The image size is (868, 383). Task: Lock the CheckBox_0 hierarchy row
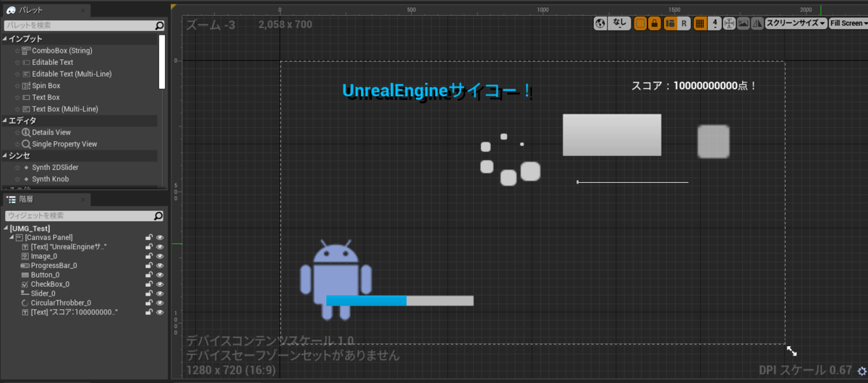click(149, 284)
